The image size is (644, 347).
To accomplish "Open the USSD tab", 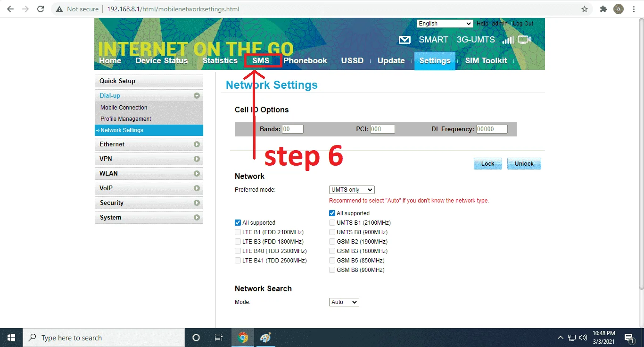I will 352,60.
